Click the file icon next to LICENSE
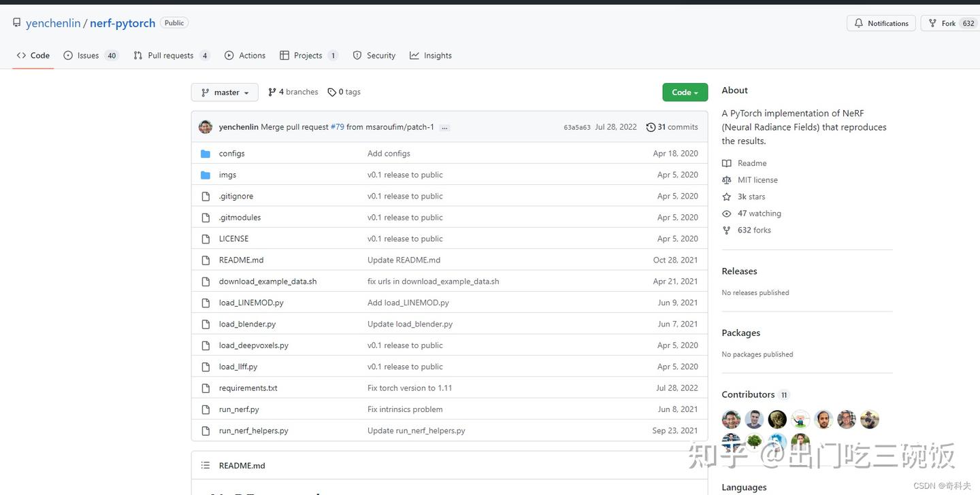980x495 pixels. coord(206,239)
